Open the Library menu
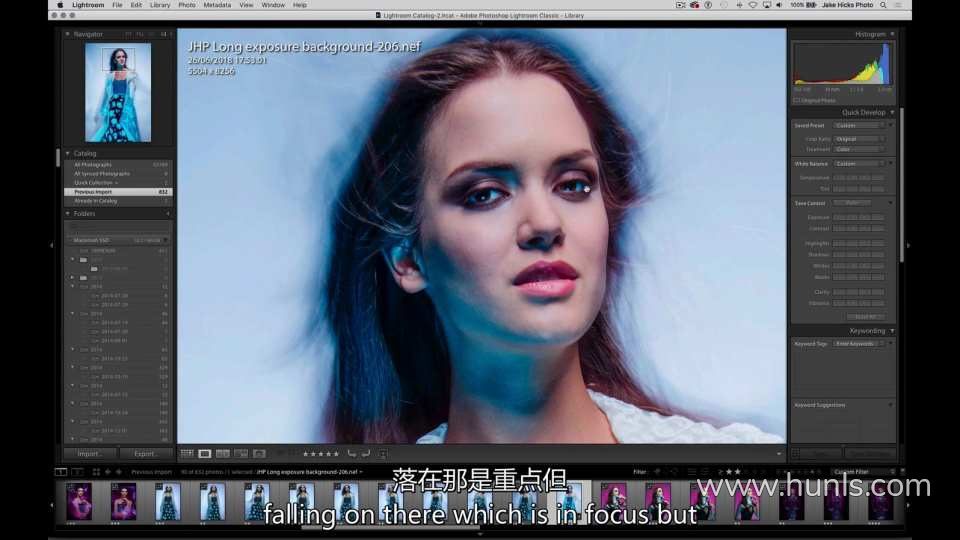This screenshot has width=960, height=540. click(x=160, y=5)
